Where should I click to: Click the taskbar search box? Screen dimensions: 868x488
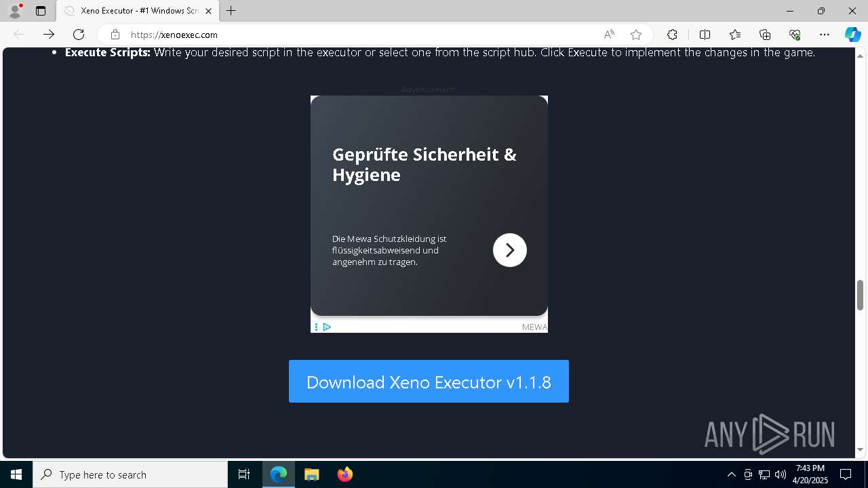click(130, 474)
